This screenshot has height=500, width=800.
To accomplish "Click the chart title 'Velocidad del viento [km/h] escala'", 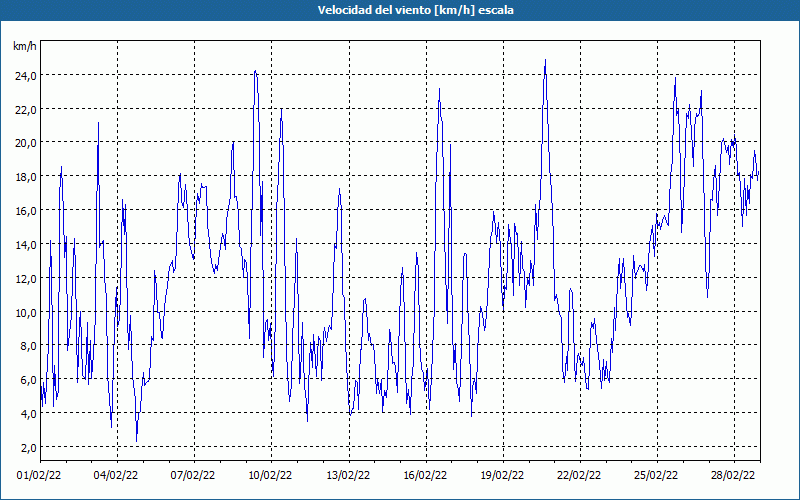I will [x=415, y=10].
